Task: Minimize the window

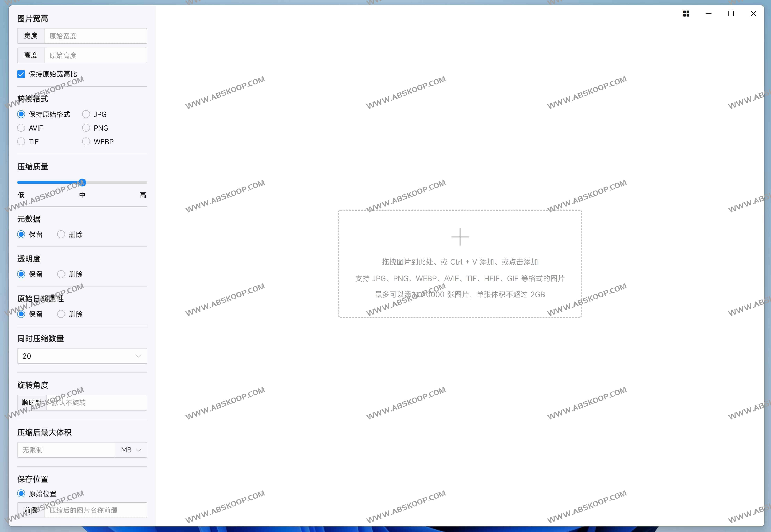Action: [x=708, y=14]
